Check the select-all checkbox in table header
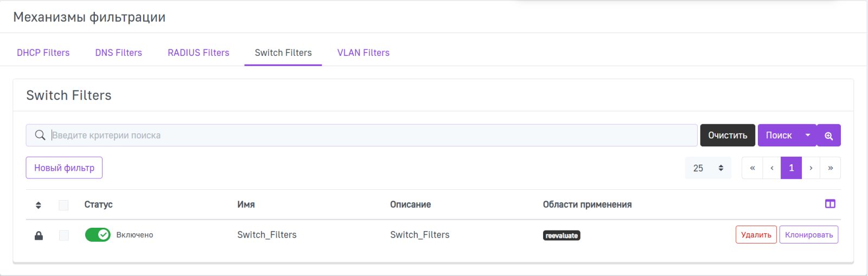Image resolution: width=868 pixels, height=276 pixels. [63, 205]
